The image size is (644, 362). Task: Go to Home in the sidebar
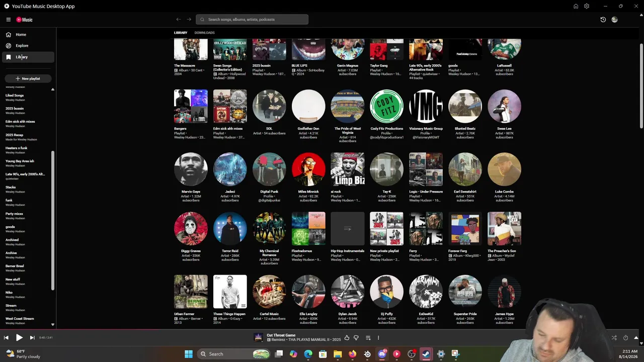click(x=28, y=35)
